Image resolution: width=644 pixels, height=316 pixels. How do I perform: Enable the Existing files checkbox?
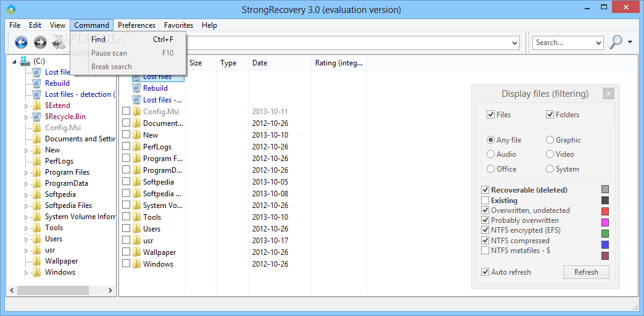485,201
